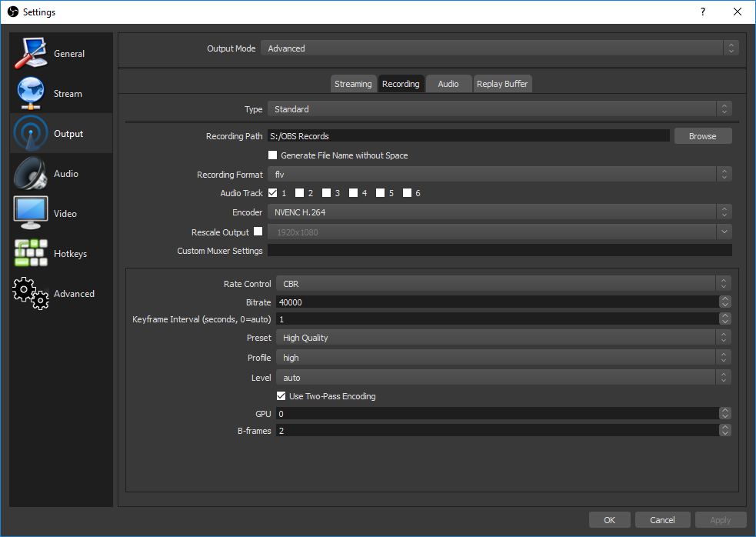Click the help question mark button

(x=702, y=12)
